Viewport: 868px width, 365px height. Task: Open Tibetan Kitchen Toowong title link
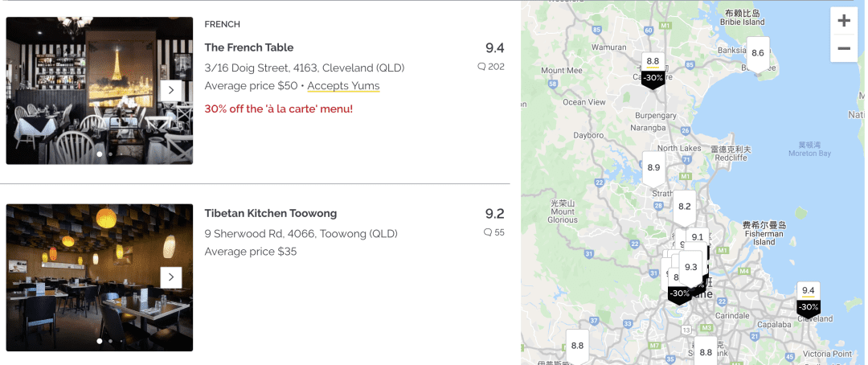(x=270, y=213)
